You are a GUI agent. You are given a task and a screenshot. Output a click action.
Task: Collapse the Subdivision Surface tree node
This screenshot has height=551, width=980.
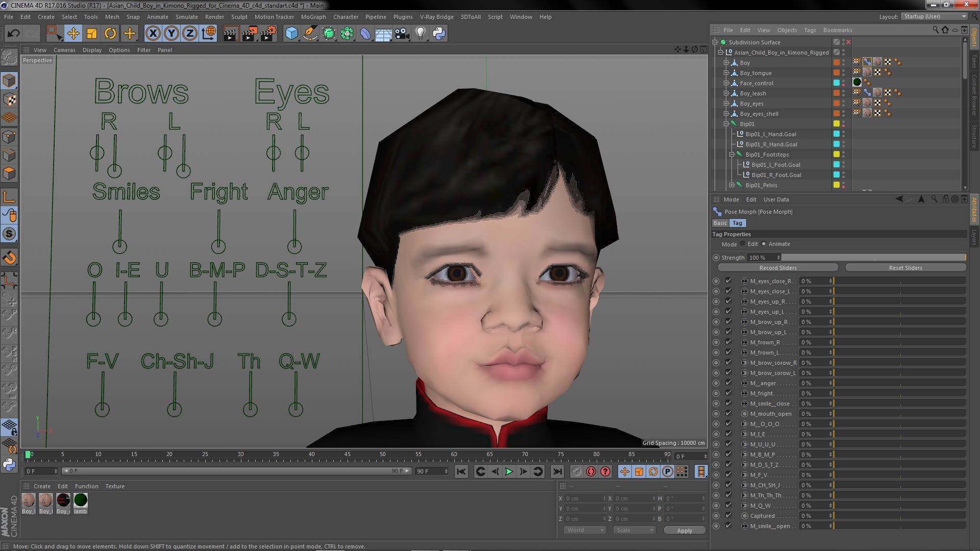coord(715,42)
